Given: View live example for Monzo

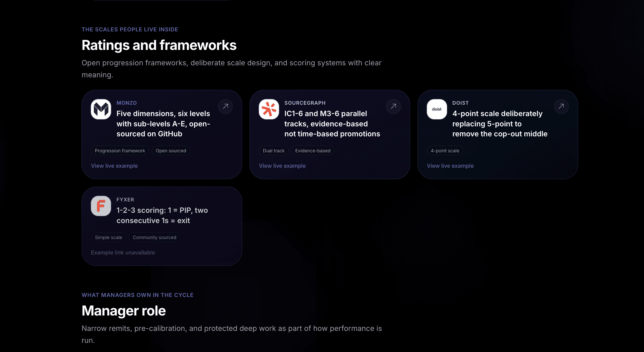Looking at the screenshot, I should point(114,166).
